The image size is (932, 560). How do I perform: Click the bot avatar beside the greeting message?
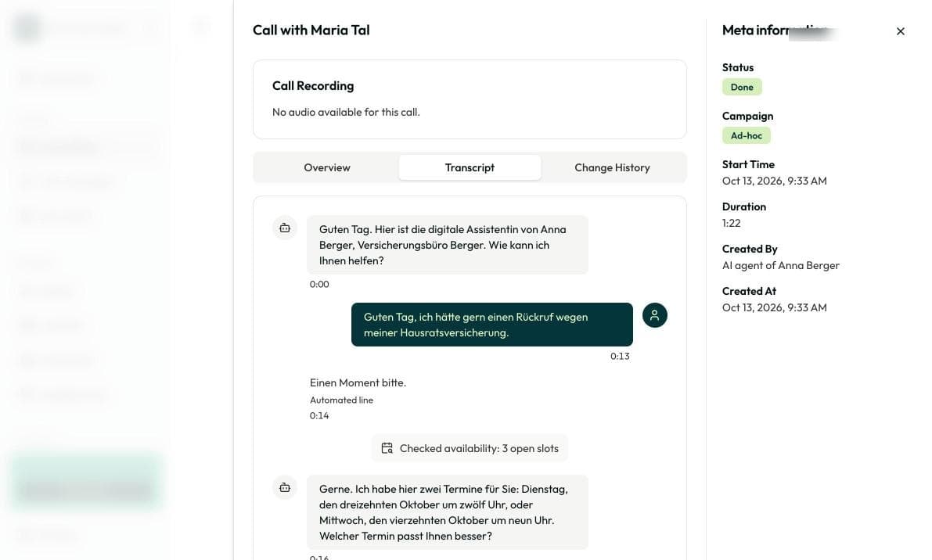pos(285,228)
